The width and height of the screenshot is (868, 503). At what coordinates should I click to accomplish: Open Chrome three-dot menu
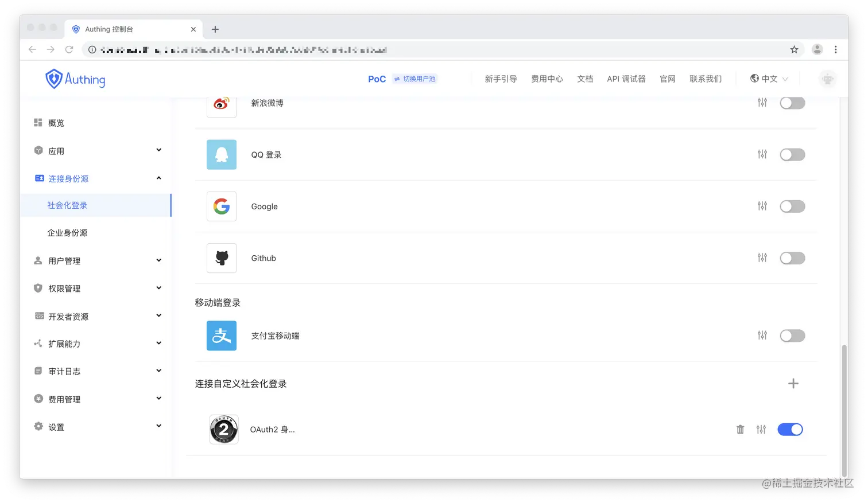(836, 49)
